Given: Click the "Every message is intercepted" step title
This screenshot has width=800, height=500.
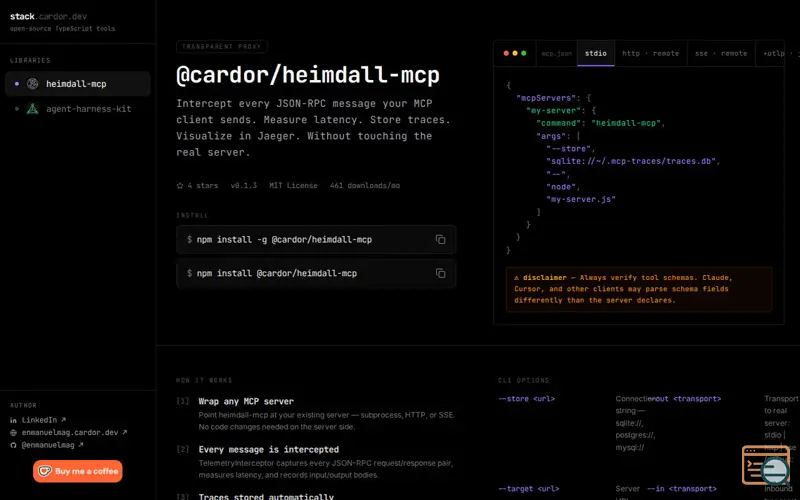Looking at the screenshot, I should pyautogui.click(x=268, y=449).
